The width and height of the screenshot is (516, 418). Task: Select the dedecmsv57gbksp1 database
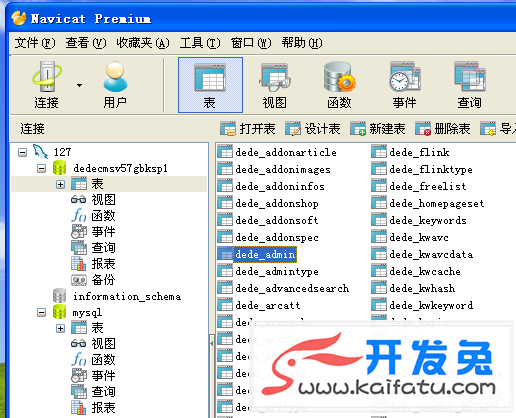pyautogui.click(x=120, y=168)
